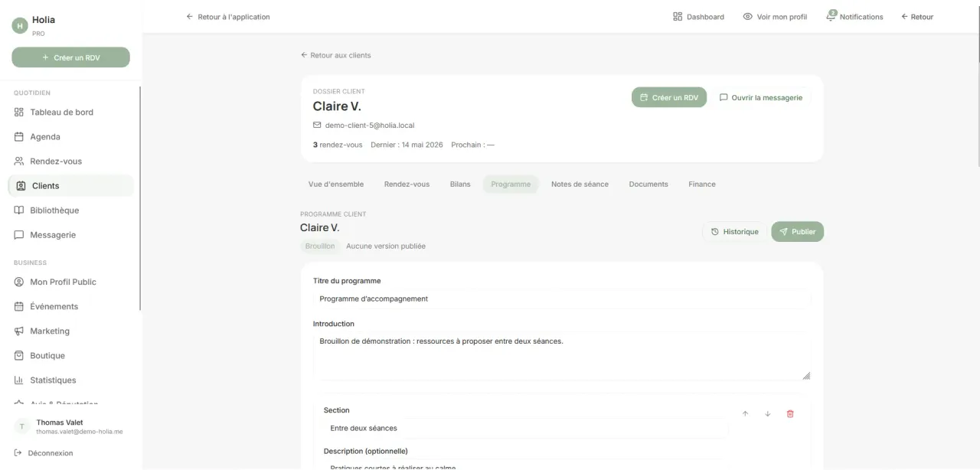Click the Description field Pratiques courtes

526,465
